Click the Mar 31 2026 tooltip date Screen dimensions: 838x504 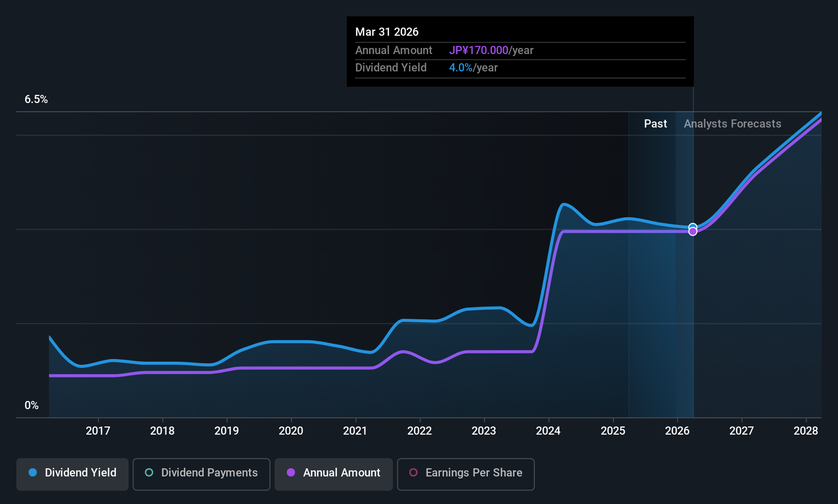(x=387, y=32)
